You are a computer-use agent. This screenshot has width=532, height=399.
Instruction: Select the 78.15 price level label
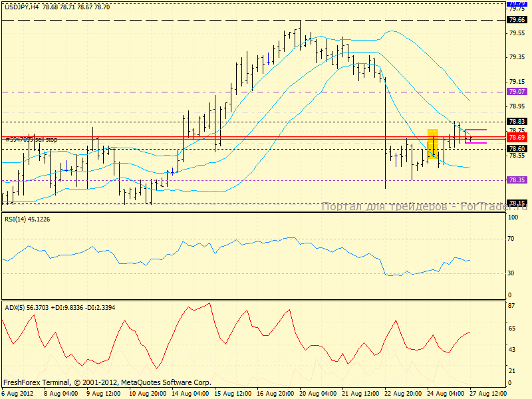pyautogui.click(x=517, y=203)
